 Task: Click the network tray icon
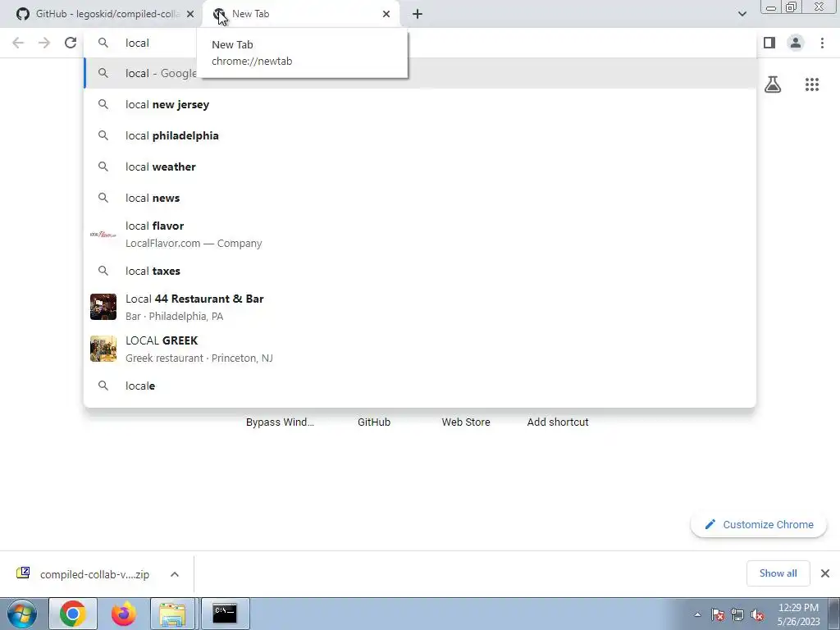click(x=737, y=614)
